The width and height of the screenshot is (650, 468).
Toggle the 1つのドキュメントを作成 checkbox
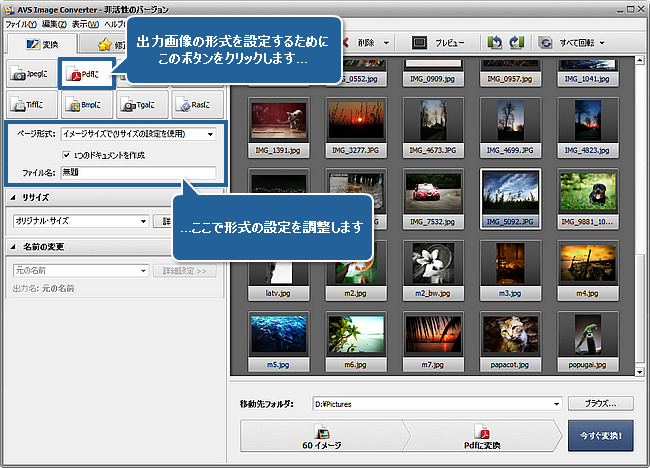(x=66, y=154)
